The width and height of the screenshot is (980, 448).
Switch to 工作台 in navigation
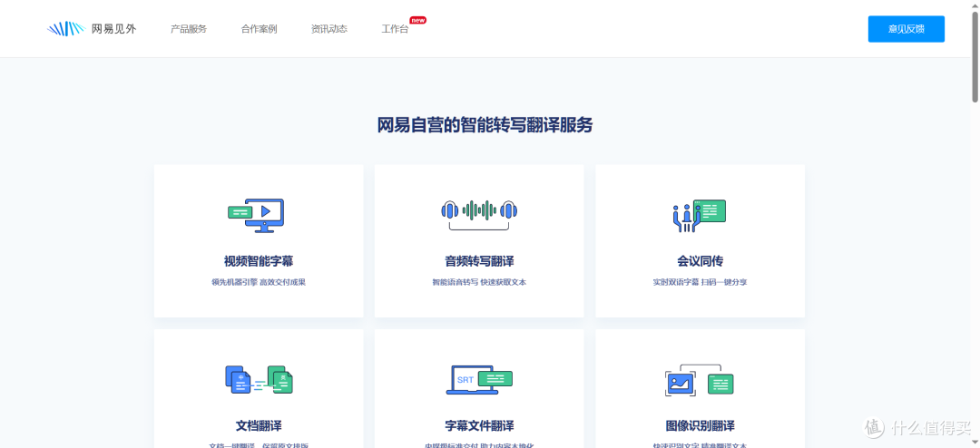395,29
